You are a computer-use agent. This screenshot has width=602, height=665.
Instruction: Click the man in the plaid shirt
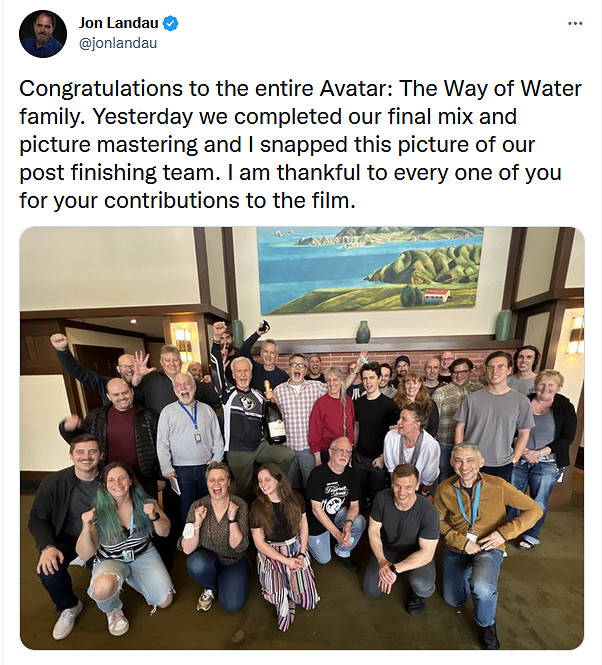point(297,405)
